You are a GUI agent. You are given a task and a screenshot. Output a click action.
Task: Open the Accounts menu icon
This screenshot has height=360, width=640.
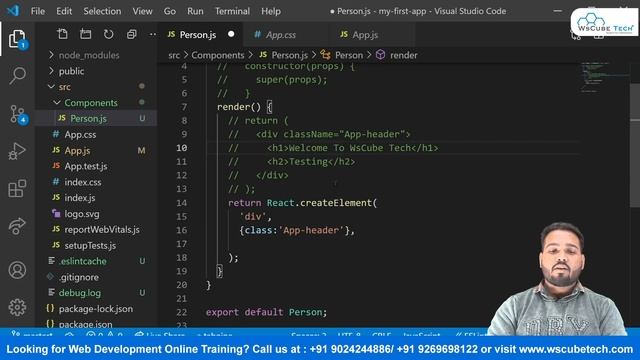tap(17, 270)
